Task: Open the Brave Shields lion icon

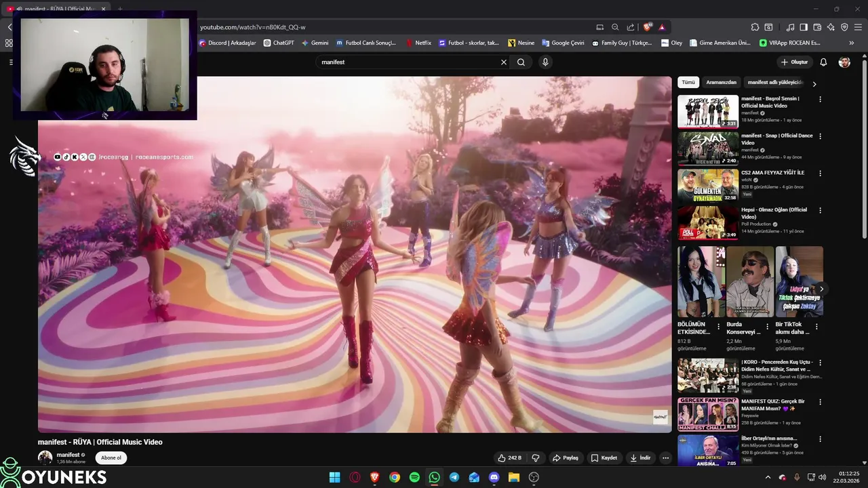Action: 648,27
